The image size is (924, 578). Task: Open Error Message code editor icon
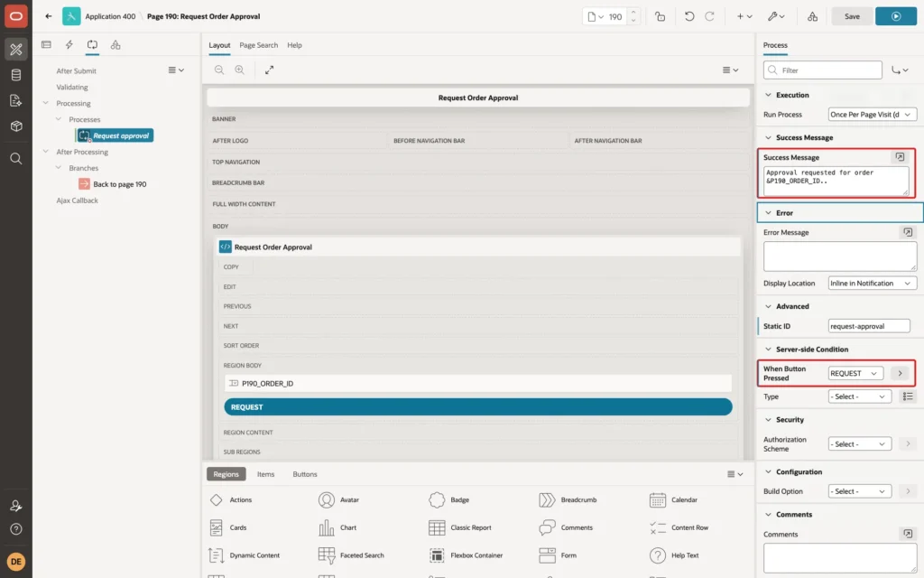pyautogui.click(x=908, y=232)
